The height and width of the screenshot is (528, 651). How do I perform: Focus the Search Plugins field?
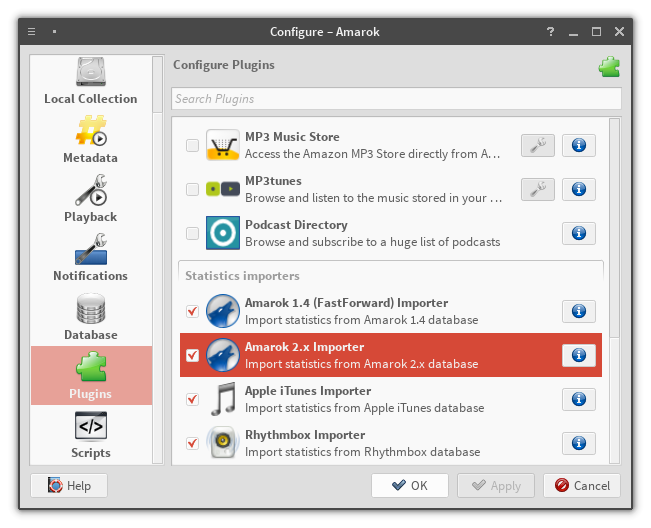(396, 99)
